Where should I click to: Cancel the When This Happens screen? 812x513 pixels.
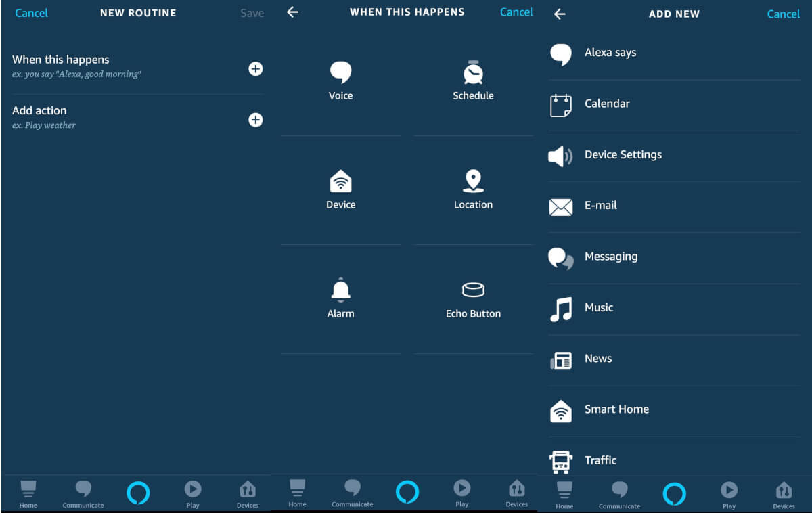pos(516,12)
